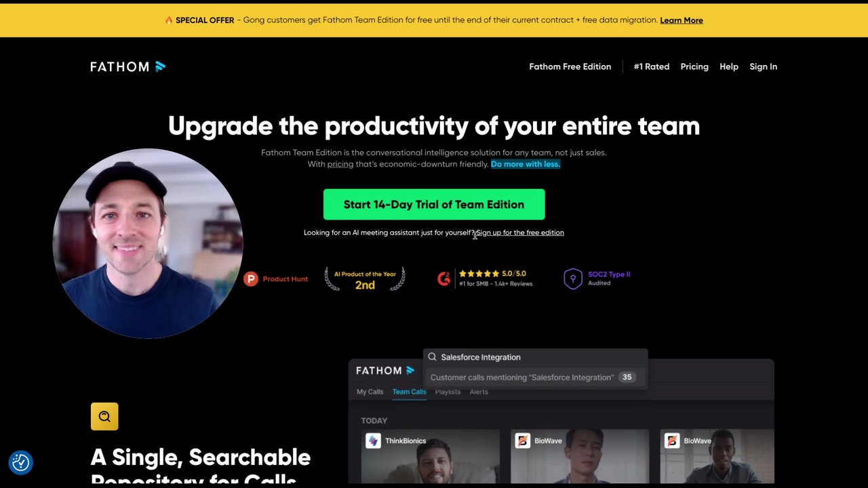Click the Product Hunt badge icon
The height and width of the screenshot is (488, 868).
click(x=251, y=279)
